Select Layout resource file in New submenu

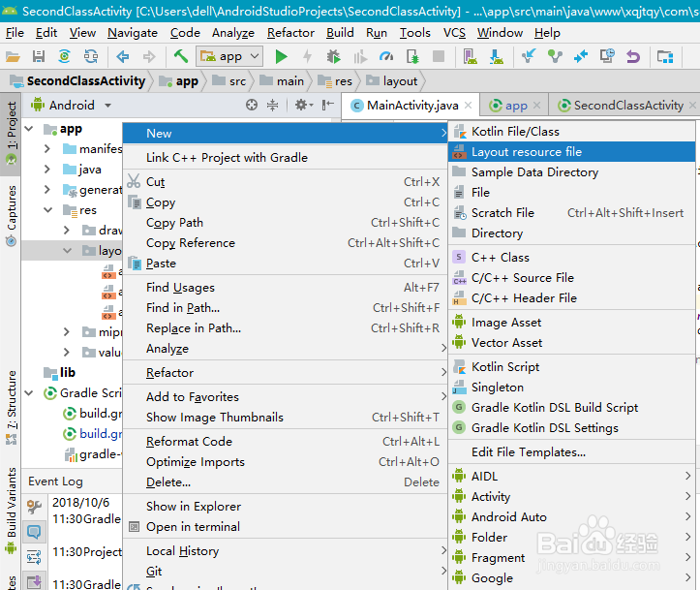pos(571,152)
